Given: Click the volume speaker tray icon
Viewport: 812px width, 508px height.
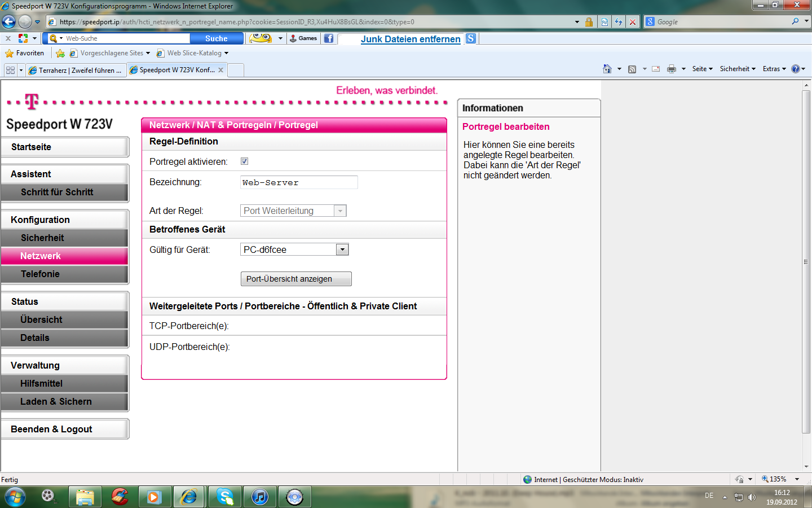Looking at the screenshot, I should coord(752,497).
